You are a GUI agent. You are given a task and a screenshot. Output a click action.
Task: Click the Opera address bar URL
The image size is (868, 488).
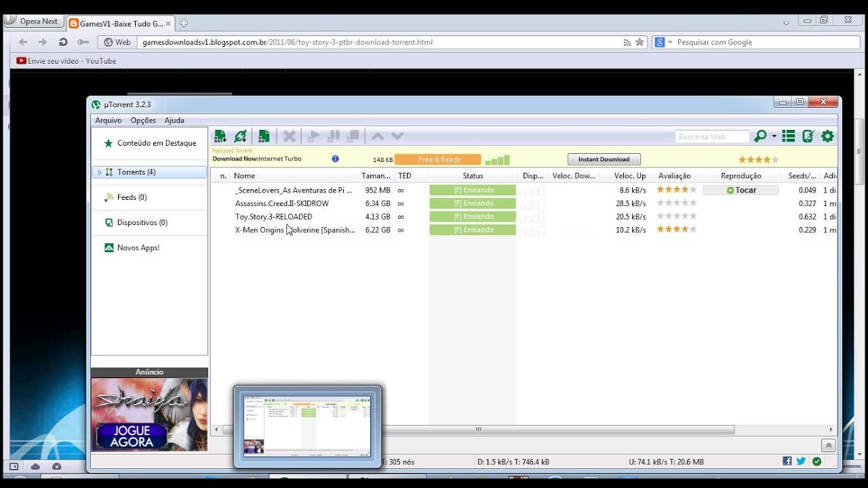click(288, 42)
